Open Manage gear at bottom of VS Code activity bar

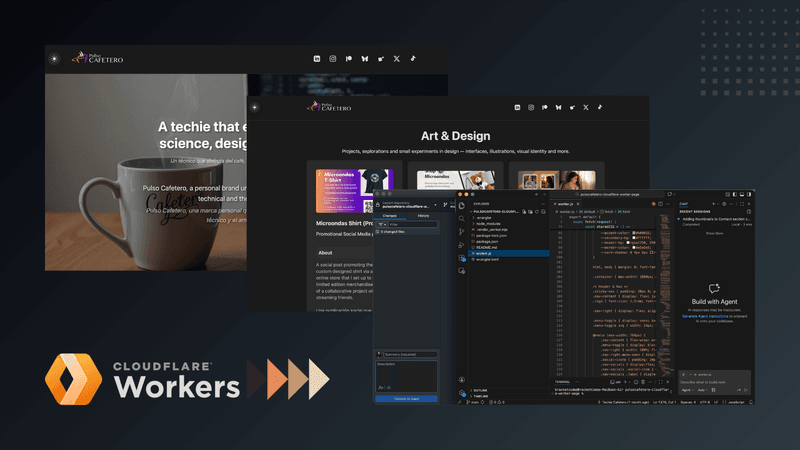pos(462,393)
